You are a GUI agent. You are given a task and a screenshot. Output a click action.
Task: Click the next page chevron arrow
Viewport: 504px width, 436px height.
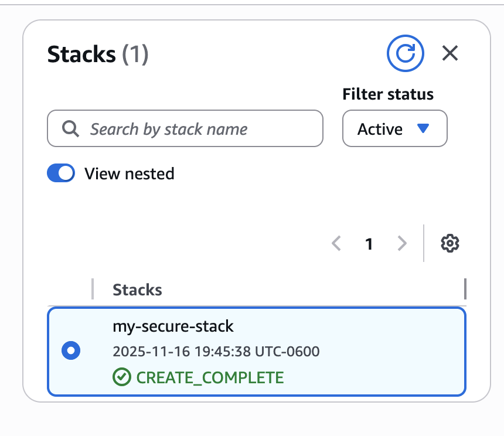[x=403, y=244]
